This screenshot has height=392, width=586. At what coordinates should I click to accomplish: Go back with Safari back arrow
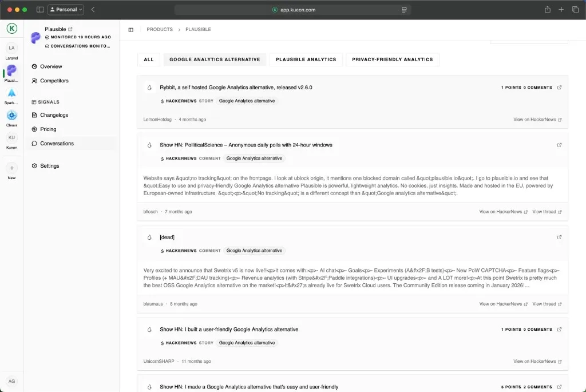point(93,10)
